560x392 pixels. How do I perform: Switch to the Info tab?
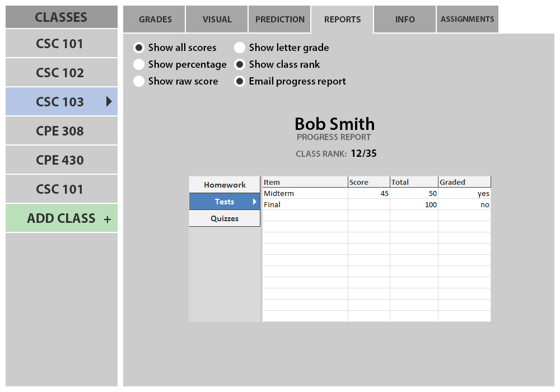[404, 20]
